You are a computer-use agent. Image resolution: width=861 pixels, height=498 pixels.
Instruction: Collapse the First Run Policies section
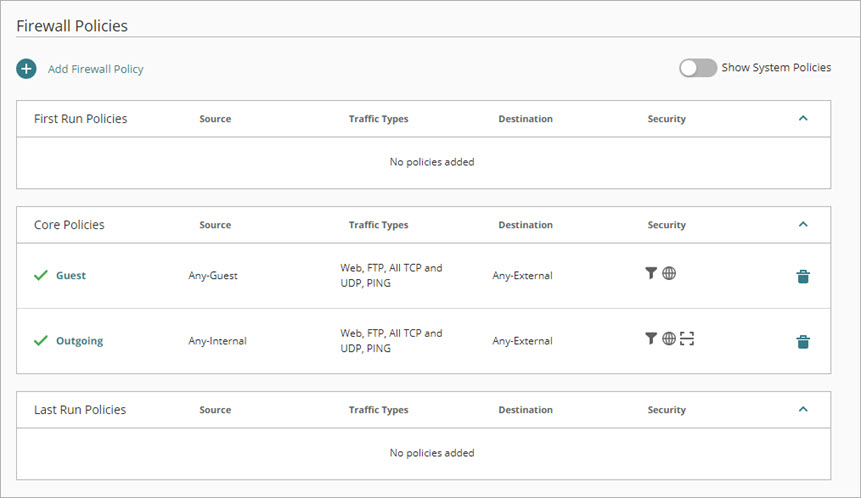(803, 118)
